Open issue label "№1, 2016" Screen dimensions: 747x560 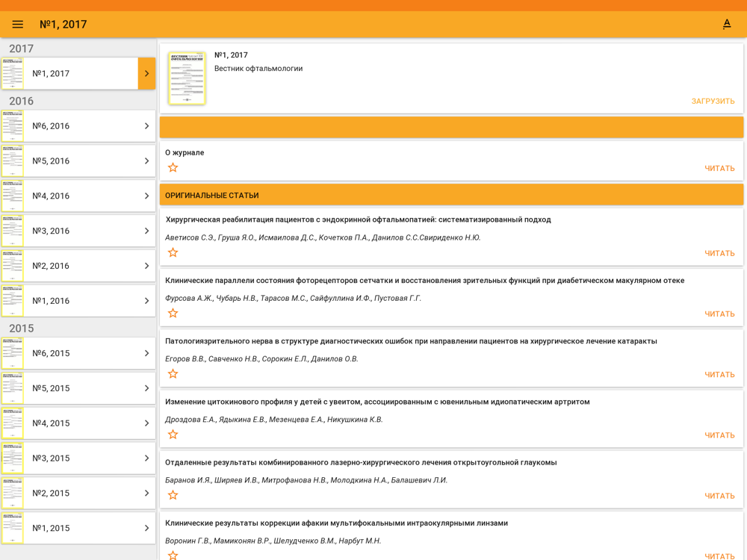point(51,300)
